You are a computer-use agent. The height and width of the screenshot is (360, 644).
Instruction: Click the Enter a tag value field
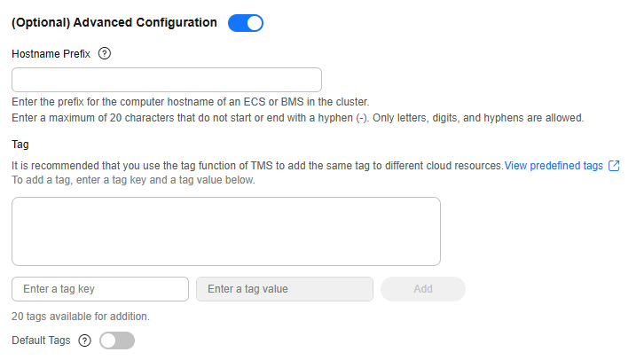[x=285, y=289]
